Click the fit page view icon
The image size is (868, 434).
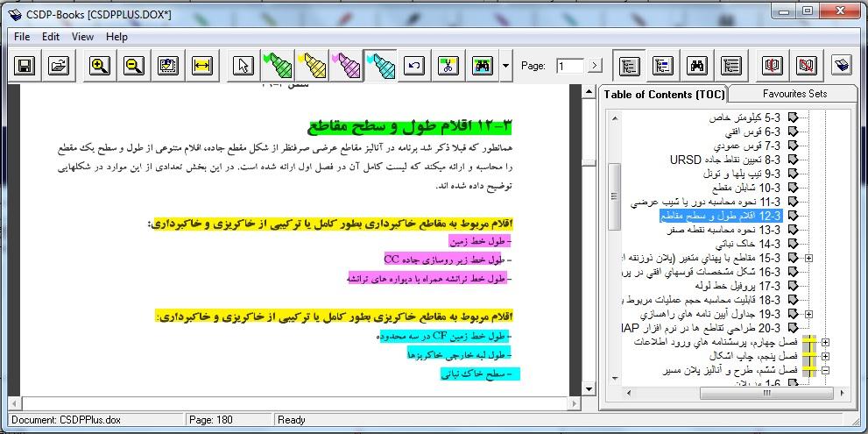click(168, 66)
